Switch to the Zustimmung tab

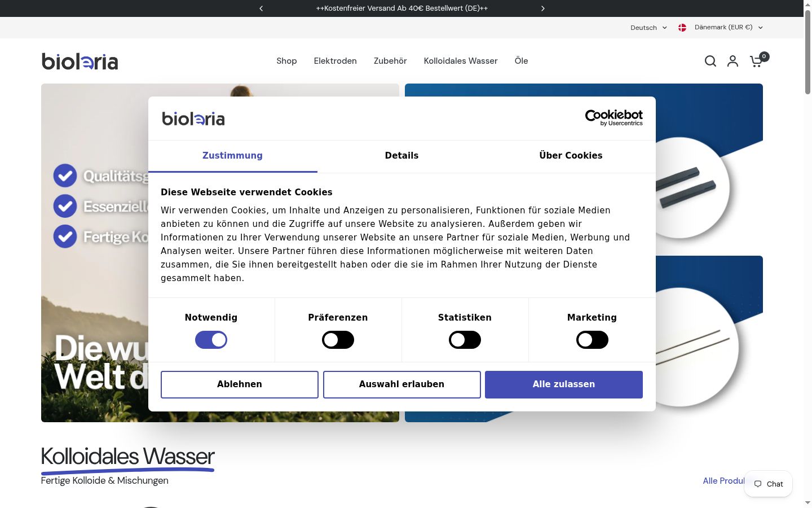point(232,156)
